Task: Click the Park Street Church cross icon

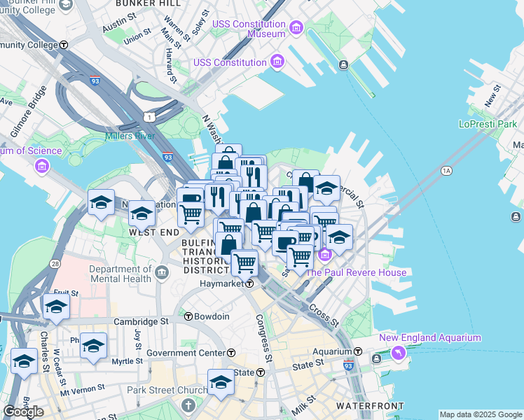Action: tap(188, 405)
